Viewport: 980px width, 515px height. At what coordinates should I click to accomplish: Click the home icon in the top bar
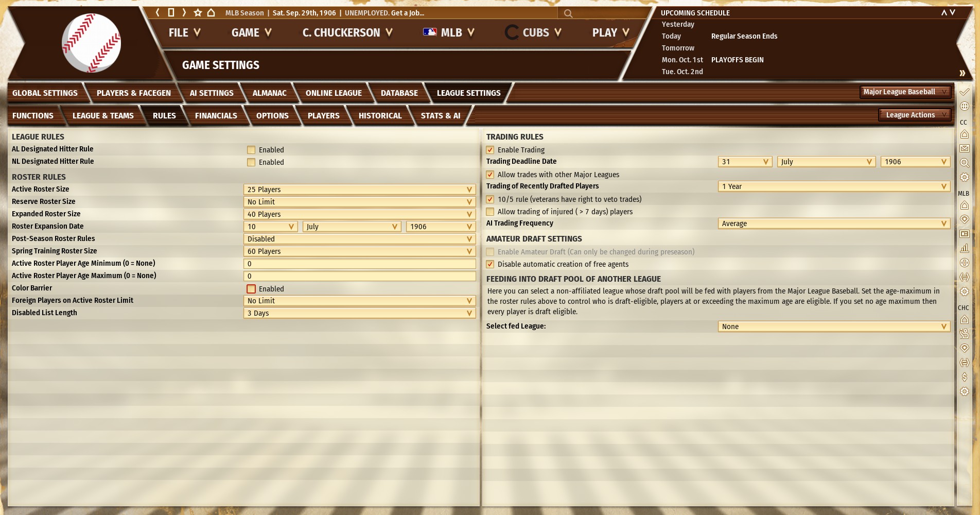211,12
